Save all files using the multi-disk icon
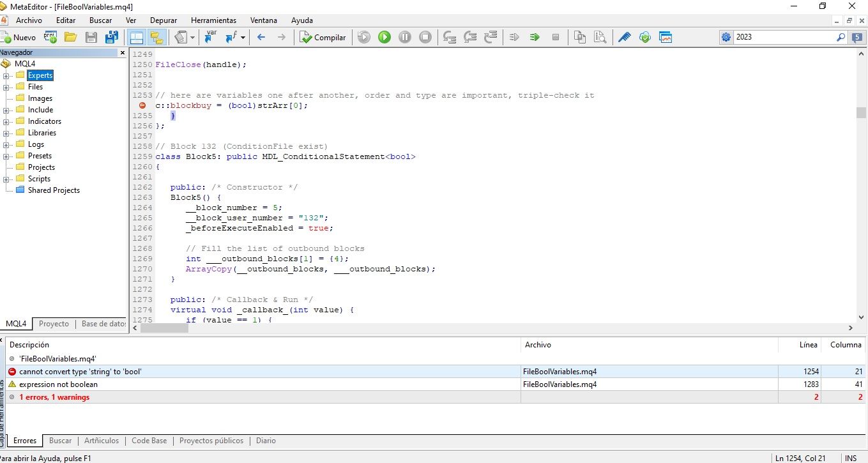The width and height of the screenshot is (868, 463). (112, 37)
